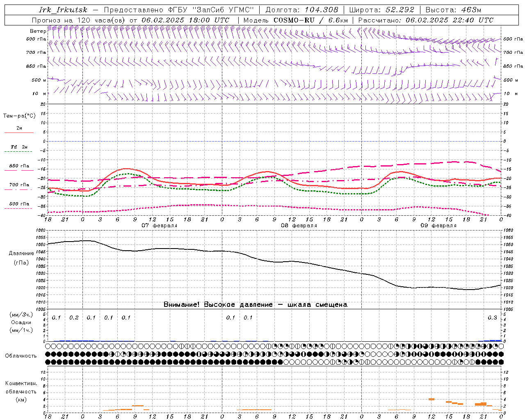Image resolution: width=525 pixels, height=420 pixels.
Task: Click the "Долгота: 104.308" header value
Action: tap(302, 10)
